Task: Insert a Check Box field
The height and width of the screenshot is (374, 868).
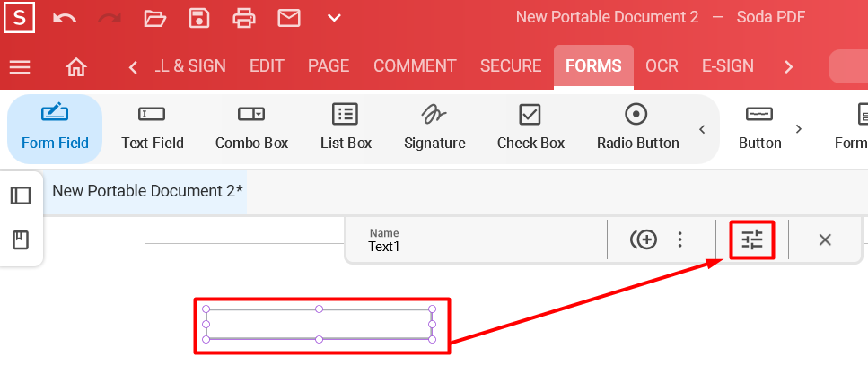Action: pos(530,129)
